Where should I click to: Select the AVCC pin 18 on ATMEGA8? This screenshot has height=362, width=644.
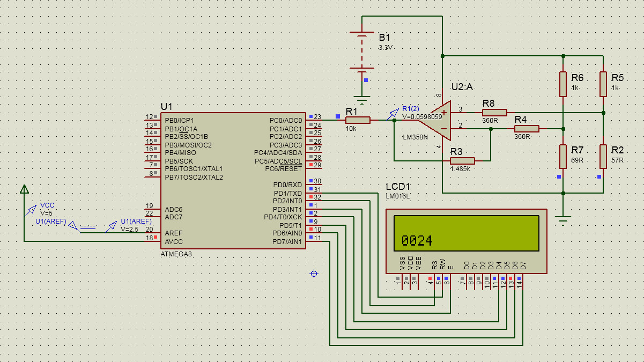pyautogui.click(x=150, y=237)
